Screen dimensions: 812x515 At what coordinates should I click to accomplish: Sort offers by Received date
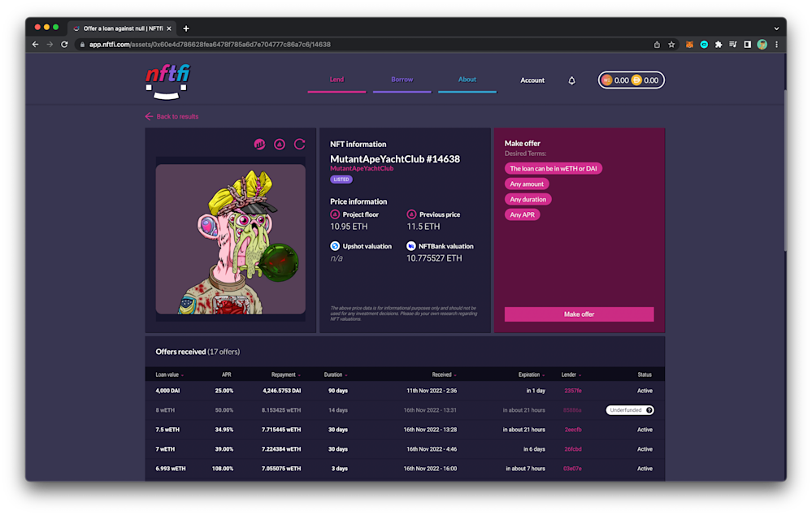click(444, 374)
